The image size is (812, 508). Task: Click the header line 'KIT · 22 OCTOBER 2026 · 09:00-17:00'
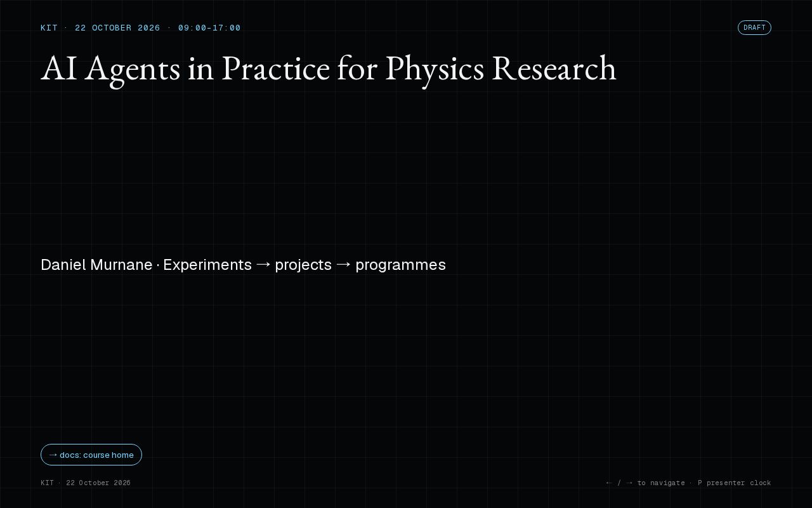[x=141, y=28]
